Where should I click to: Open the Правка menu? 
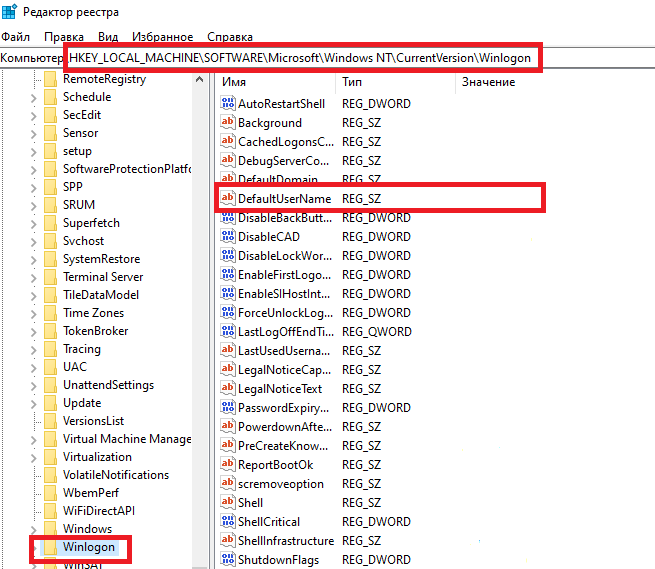coord(64,37)
